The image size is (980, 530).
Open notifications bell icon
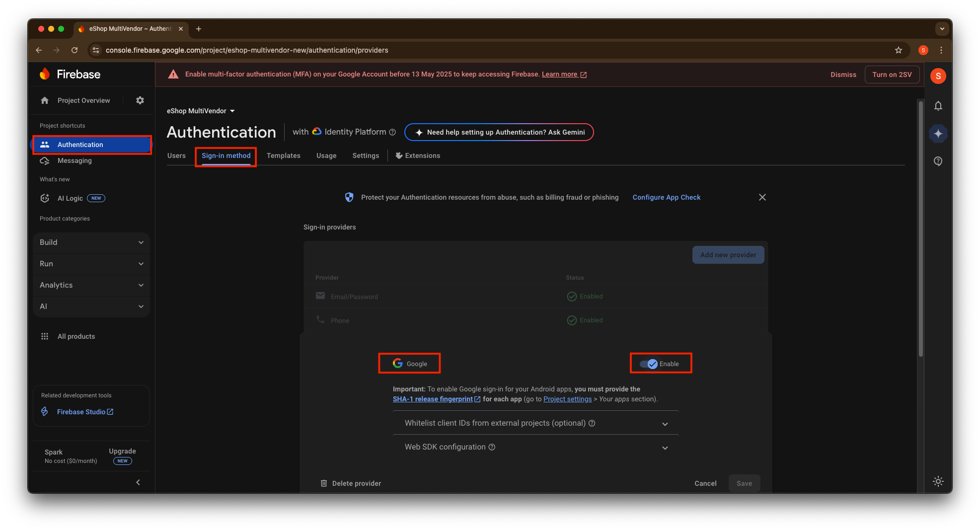coord(938,106)
